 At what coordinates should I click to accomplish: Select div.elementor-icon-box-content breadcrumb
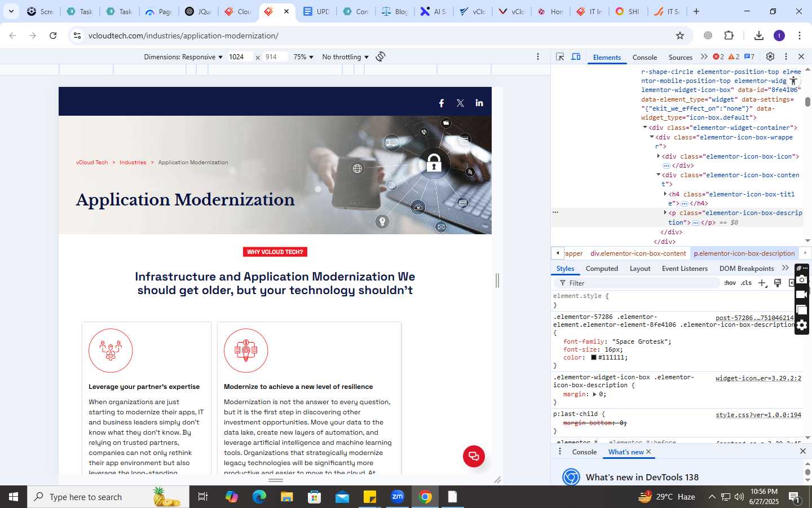point(638,253)
